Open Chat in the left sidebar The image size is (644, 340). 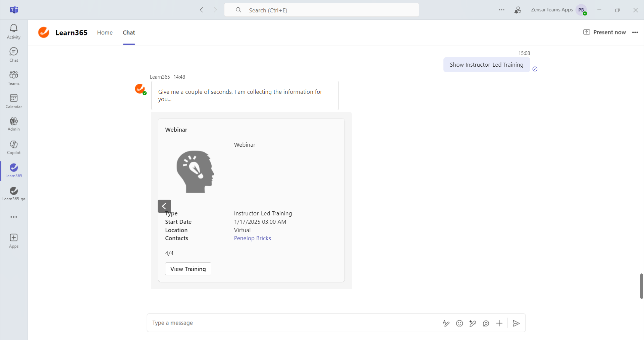(14, 55)
